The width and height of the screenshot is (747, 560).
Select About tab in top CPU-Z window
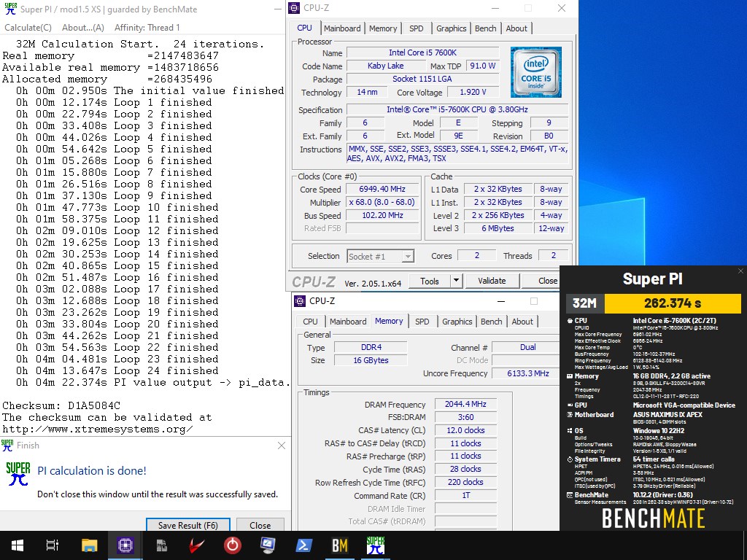click(x=516, y=28)
